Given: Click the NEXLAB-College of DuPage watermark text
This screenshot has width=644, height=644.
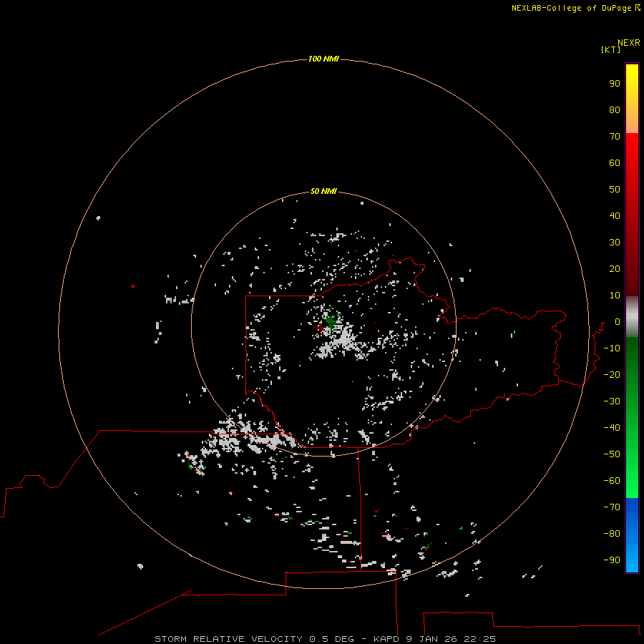Looking at the screenshot, I should [x=575, y=8].
